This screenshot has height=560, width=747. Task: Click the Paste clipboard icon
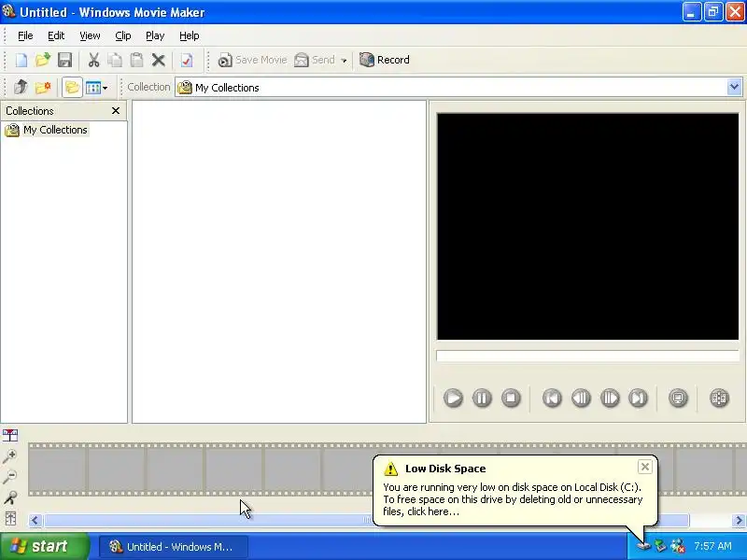[x=136, y=60]
